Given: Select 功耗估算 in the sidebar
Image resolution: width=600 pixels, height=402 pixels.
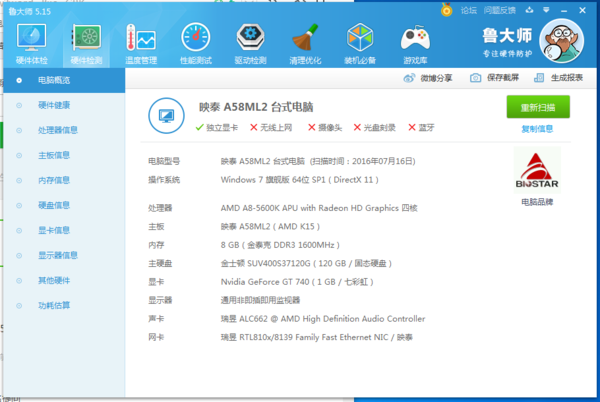Looking at the screenshot, I should coord(54,305).
